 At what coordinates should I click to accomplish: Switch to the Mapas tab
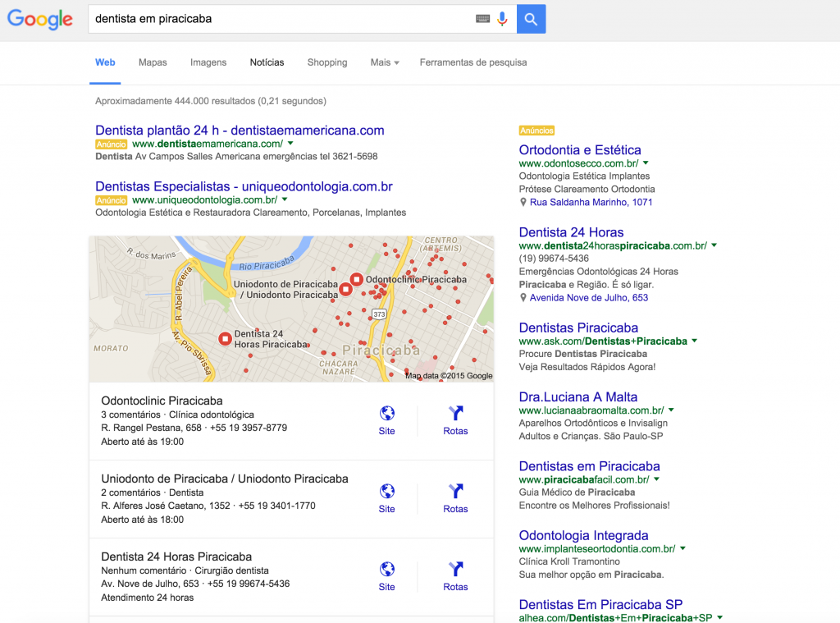pos(153,62)
